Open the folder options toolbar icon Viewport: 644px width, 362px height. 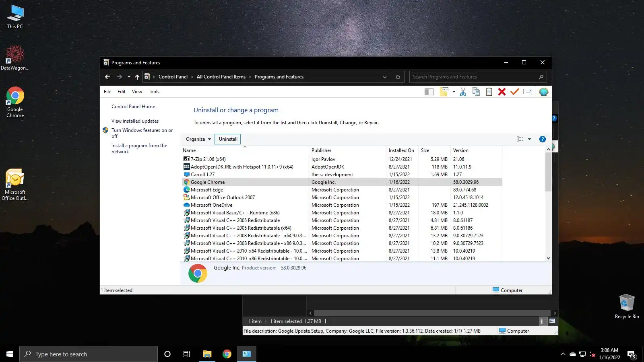tap(444, 92)
